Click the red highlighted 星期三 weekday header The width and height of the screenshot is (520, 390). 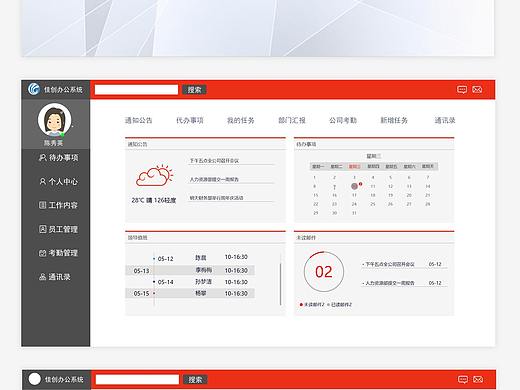pos(355,166)
